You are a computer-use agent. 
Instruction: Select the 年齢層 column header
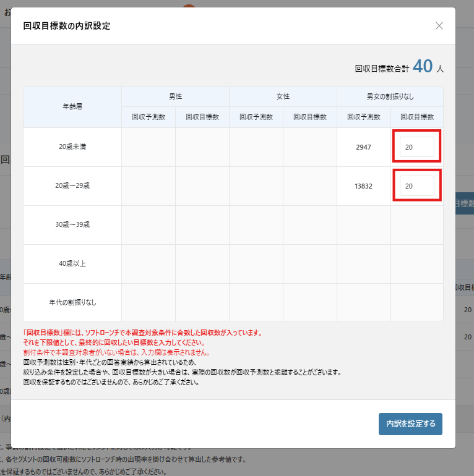[x=72, y=106]
